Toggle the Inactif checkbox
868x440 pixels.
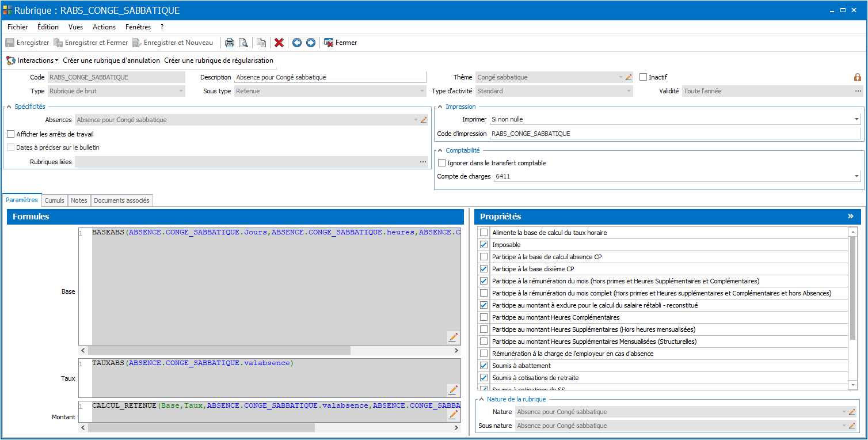point(644,77)
